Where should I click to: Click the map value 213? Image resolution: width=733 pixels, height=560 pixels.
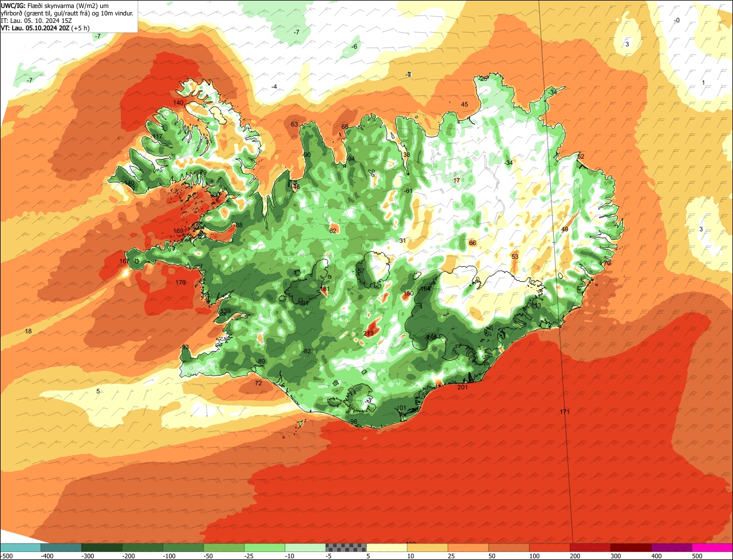pos(368,333)
